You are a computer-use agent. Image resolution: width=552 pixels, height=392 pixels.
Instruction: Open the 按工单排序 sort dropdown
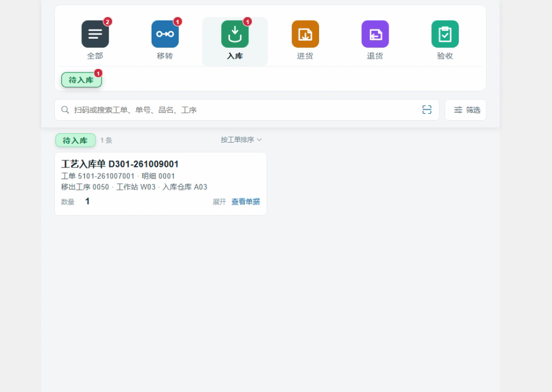coord(241,140)
